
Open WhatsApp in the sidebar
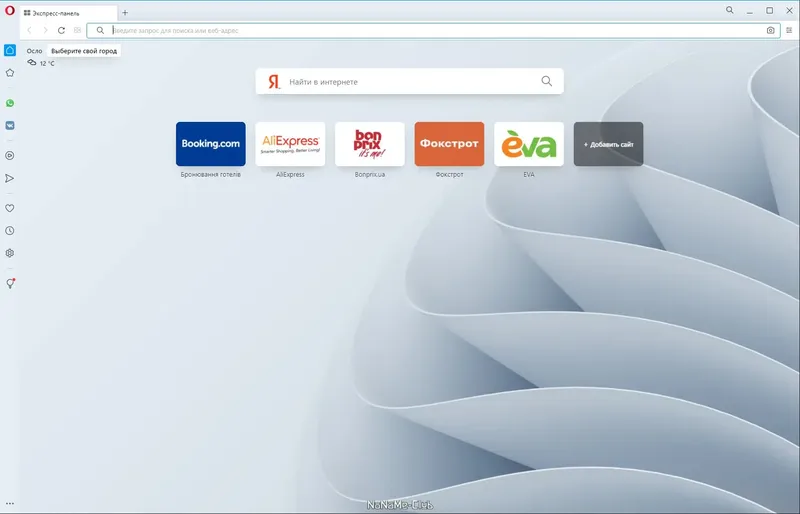10,103
